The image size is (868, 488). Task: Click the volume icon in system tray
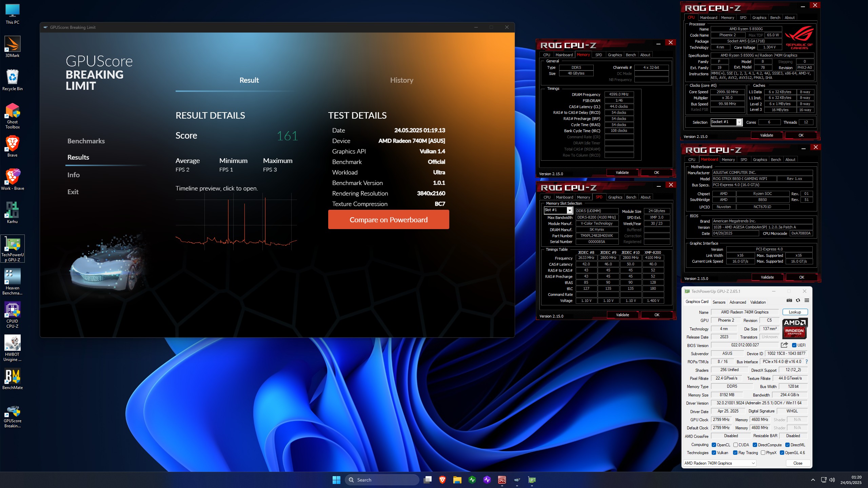pos(832,480)
